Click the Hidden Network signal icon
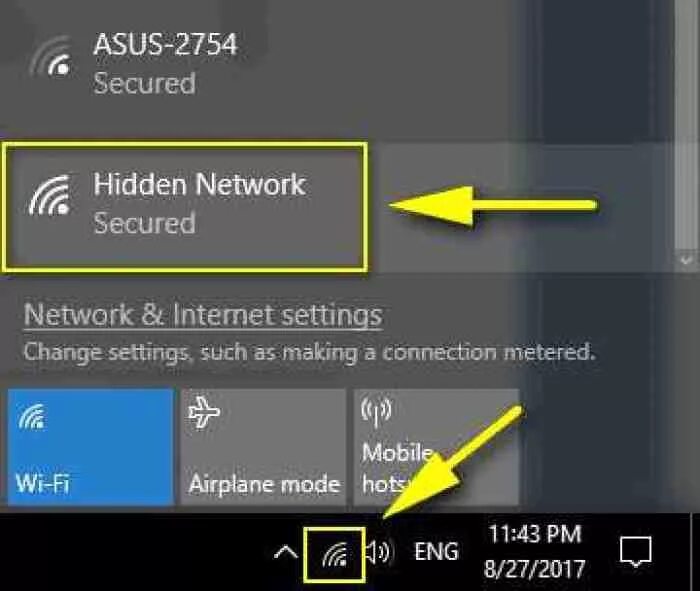 50,196
